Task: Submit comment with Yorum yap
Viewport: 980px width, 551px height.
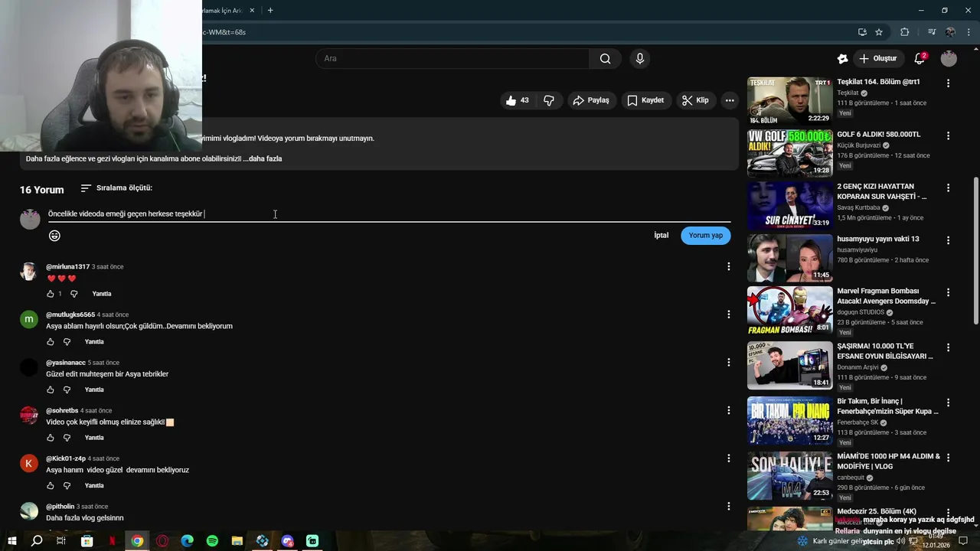Action: click(705, 236)
